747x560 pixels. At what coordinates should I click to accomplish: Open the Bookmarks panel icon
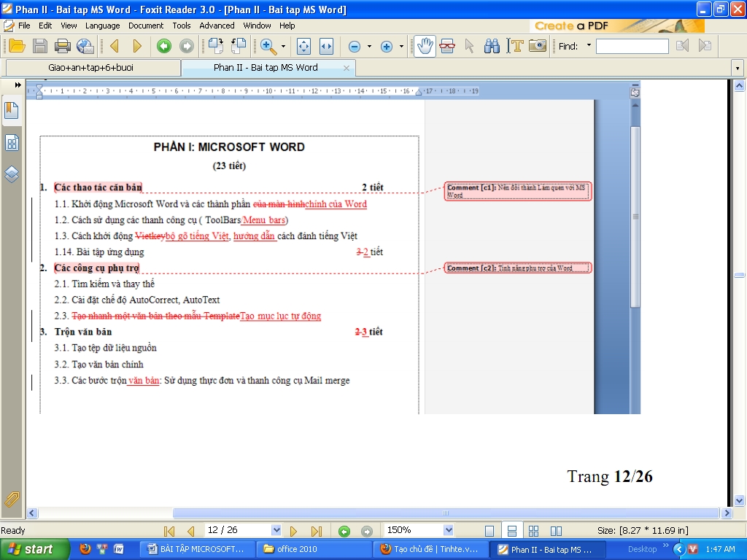click(x=12, y=110)
